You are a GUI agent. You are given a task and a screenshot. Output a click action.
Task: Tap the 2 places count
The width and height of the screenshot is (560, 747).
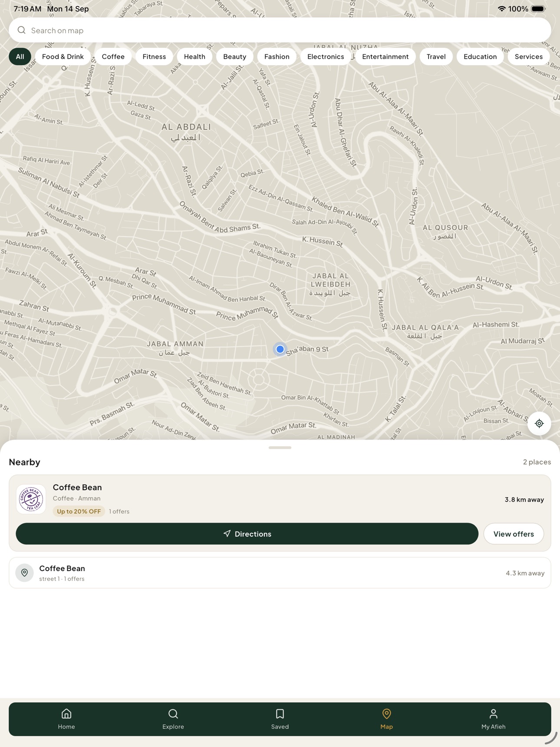point(537,462)
